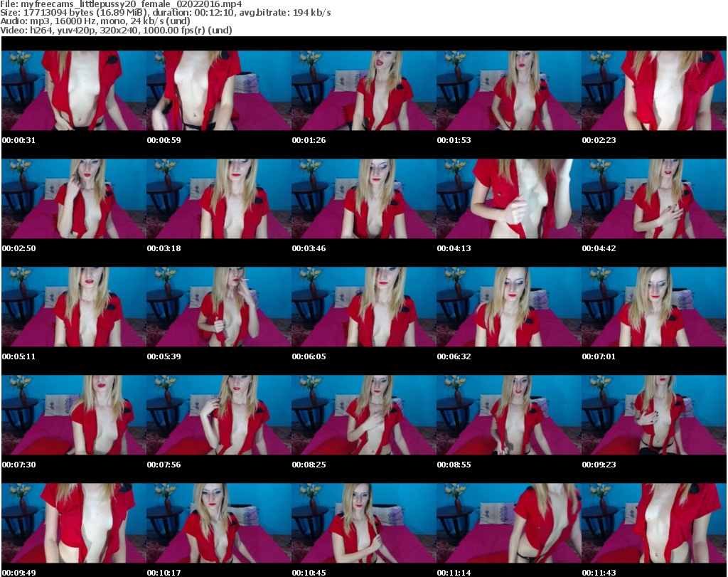Image resolution: width=728 pixels, height=577 pixels.
Task: Choose the thumbnail above timestamp 00:04:42
Action: (x=654, y=198)
